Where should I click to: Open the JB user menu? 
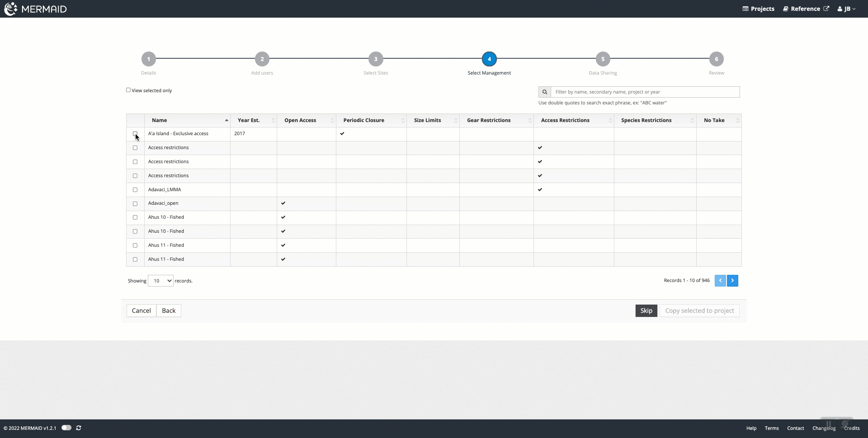pyautogui.click(x=846, y=9)
